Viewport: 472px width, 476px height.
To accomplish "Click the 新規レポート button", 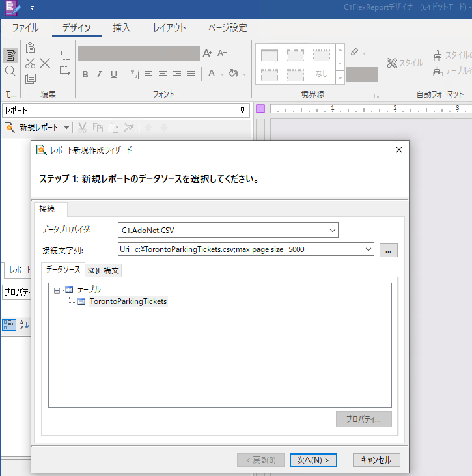I will click(31, 128).
